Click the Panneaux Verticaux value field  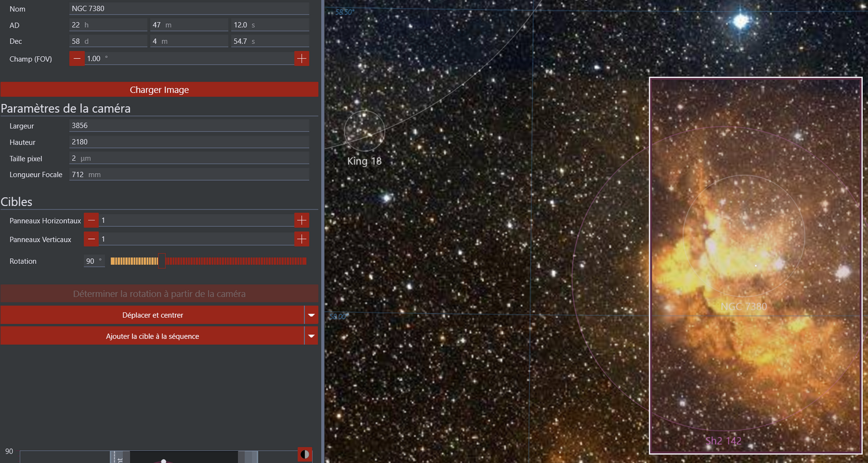point(197,239)
